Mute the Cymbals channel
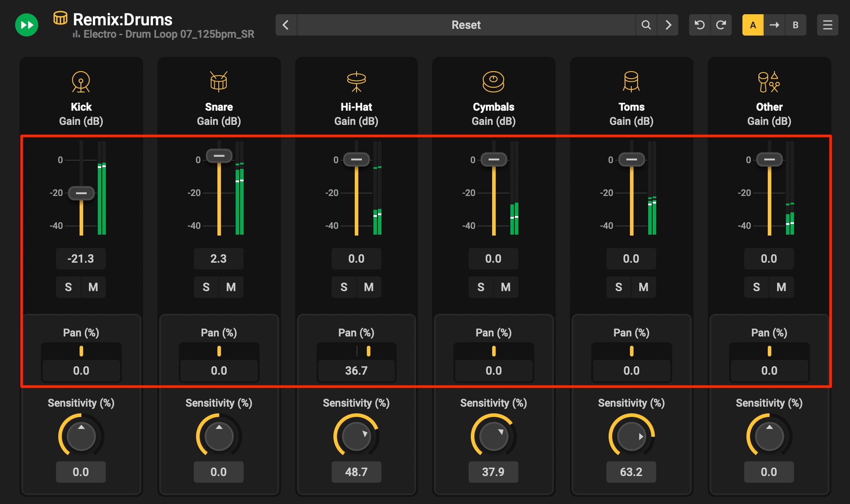The width and height of the screenshot is (850, 504). (506, 287)
